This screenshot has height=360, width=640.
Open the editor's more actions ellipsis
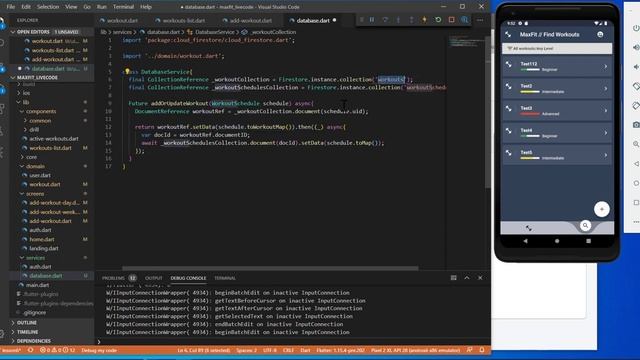pos(480,20)
